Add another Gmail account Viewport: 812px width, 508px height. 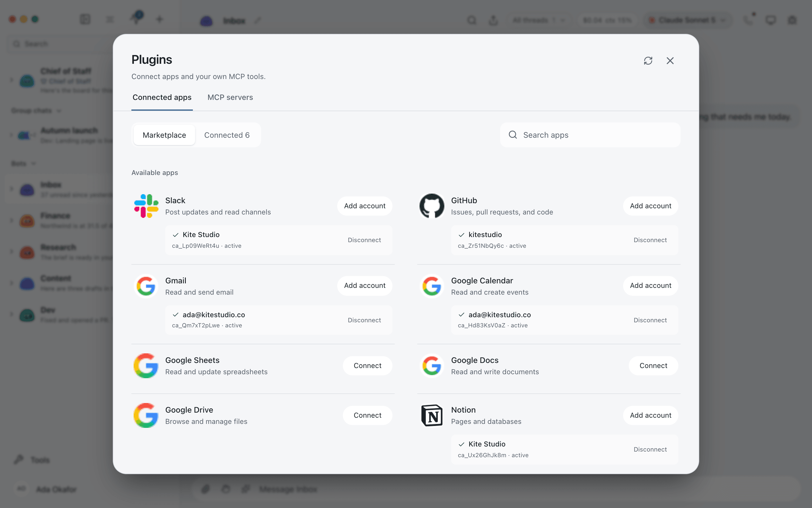click(x=365, y=286)
